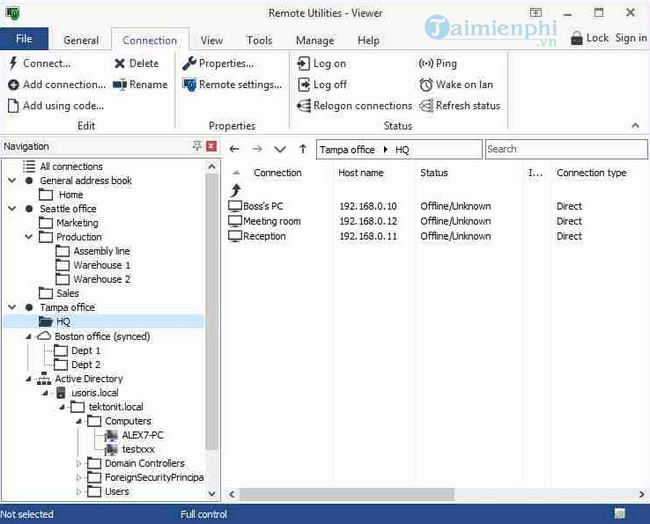The height and width of the screenshot is (524, 650).
Task: Click the Ping signal icon
Action: [x=426, y=63]
